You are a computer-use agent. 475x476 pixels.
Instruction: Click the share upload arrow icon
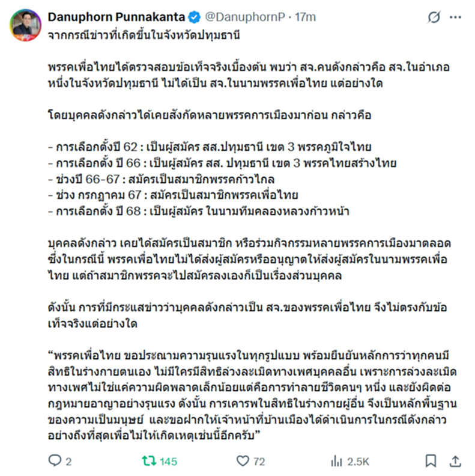(455, 461)
